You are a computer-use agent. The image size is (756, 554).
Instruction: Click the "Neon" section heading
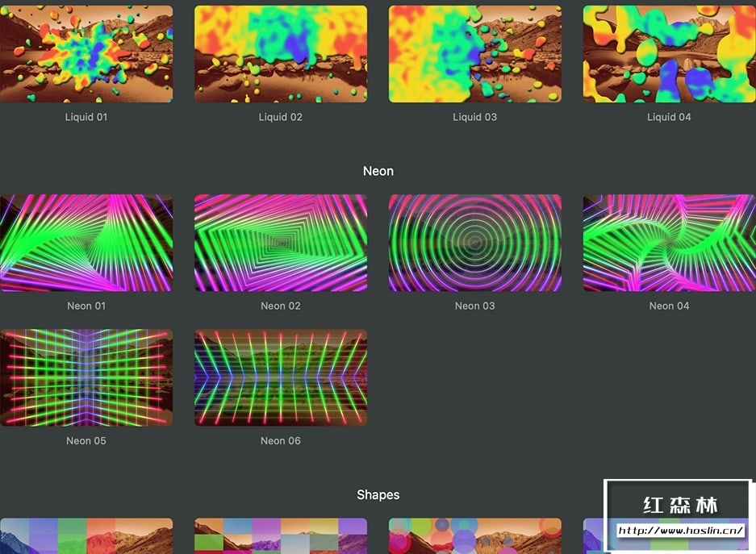(378, 171)
